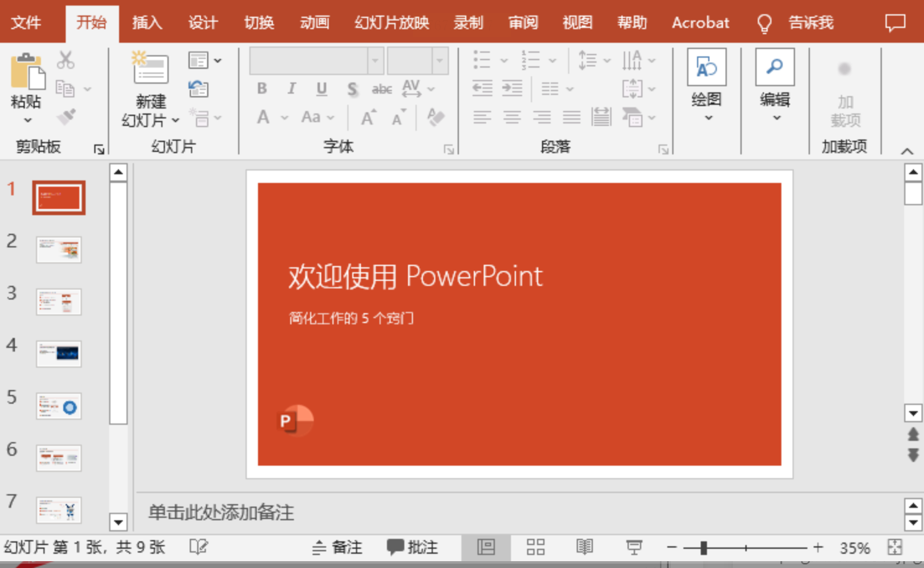This screenshot has height=568, width=924.
Task: Toggle the Comments (批注) pane
Action: pos(413,547)
